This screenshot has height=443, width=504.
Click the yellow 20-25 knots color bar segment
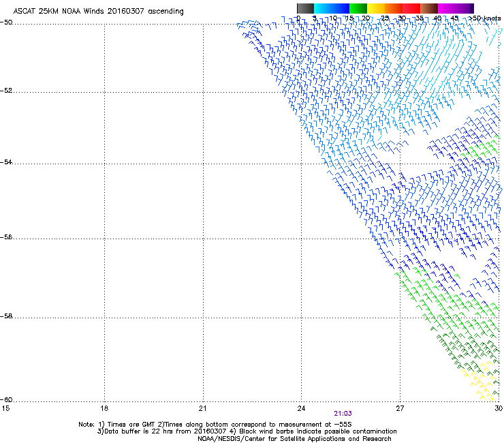[376, 8]
